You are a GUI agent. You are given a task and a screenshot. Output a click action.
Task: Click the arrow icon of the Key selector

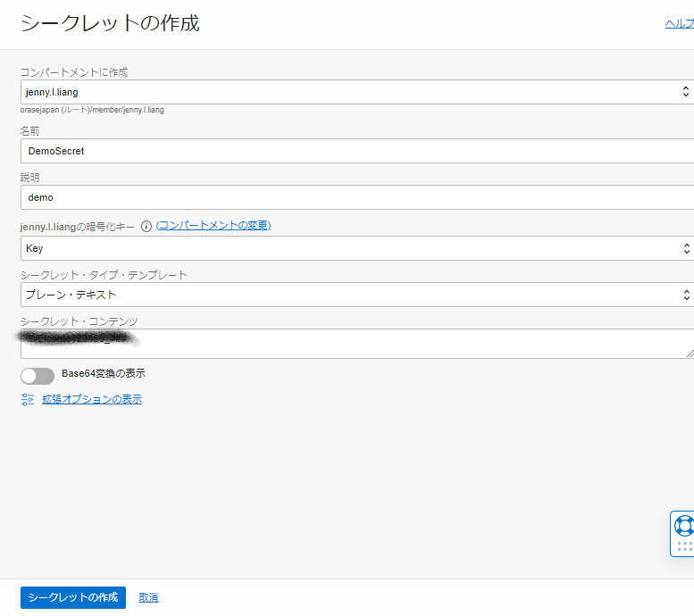pyautogui.click(x=685, y=248)
